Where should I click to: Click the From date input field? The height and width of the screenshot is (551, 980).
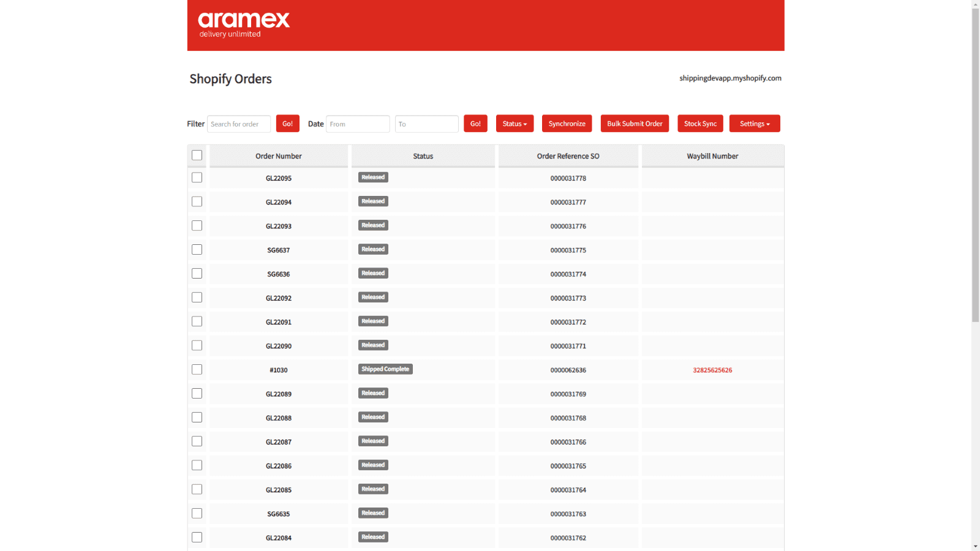coord(358,123)
